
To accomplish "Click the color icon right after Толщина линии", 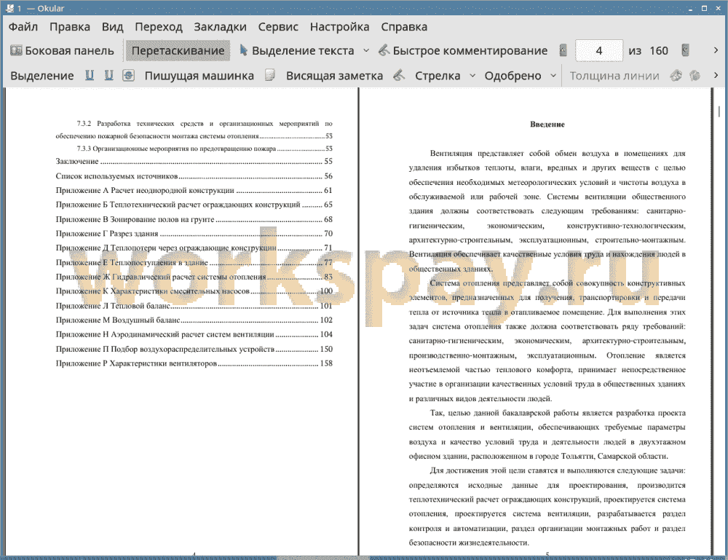I will point(676,75).
